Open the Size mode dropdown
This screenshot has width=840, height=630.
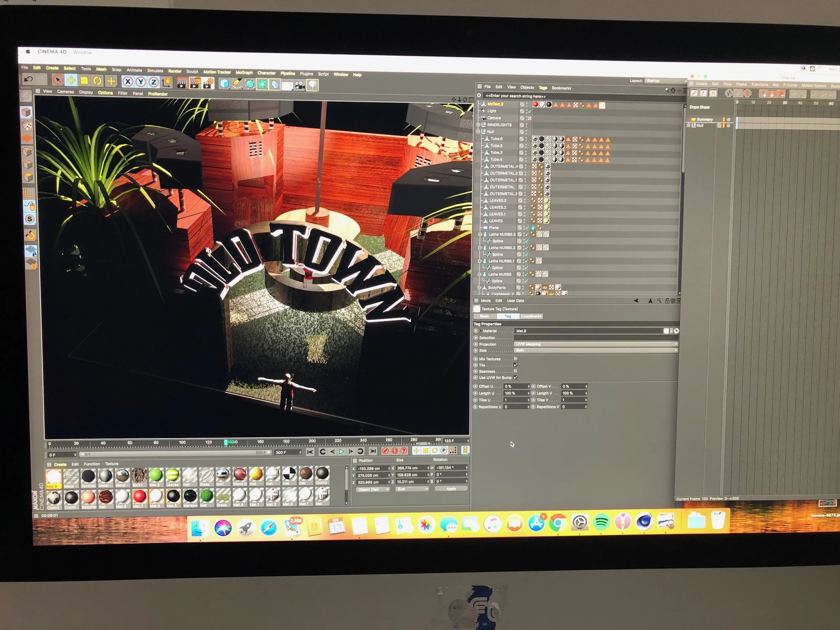click(x=412, y=489)
